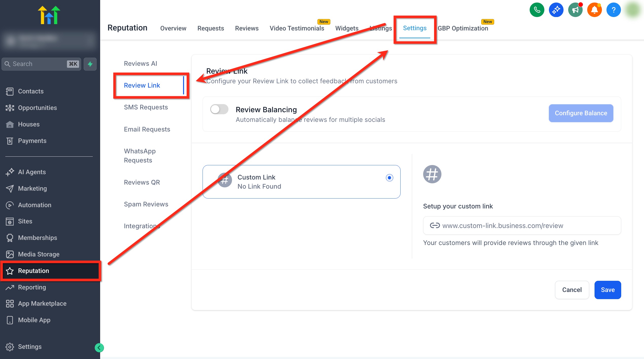Viewport: 644px width, 359px height.
Task: Open the announcements megaphone icon
Action: [x=575, y=10]
